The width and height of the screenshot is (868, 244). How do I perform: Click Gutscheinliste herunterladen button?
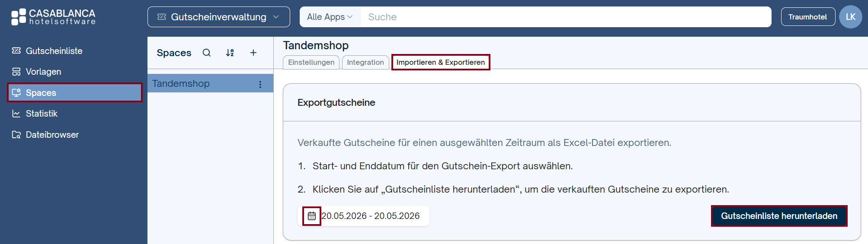[779, 216]
